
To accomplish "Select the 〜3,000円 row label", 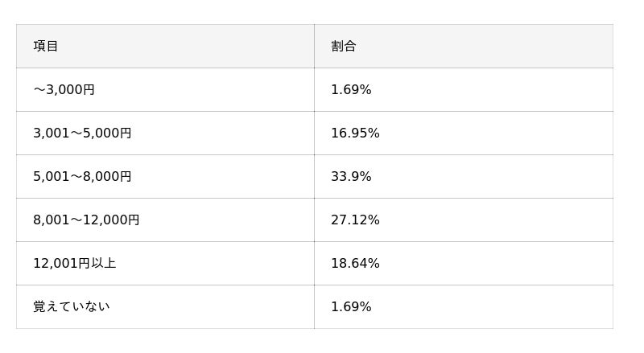I will click(64, 90).
